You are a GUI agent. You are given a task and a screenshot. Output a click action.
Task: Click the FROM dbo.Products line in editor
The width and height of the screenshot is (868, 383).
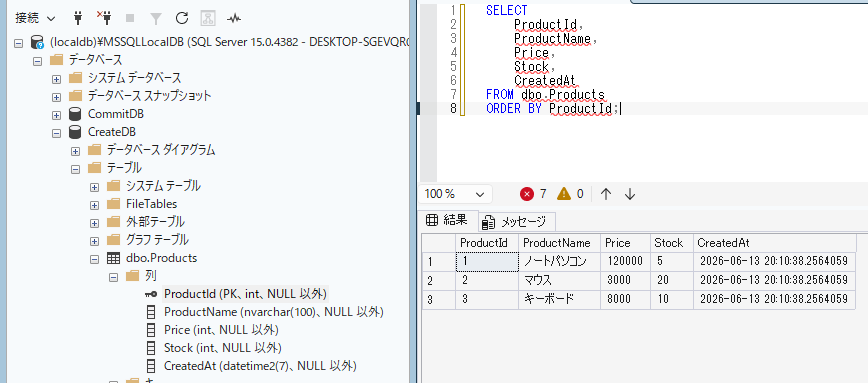(545, 95)
